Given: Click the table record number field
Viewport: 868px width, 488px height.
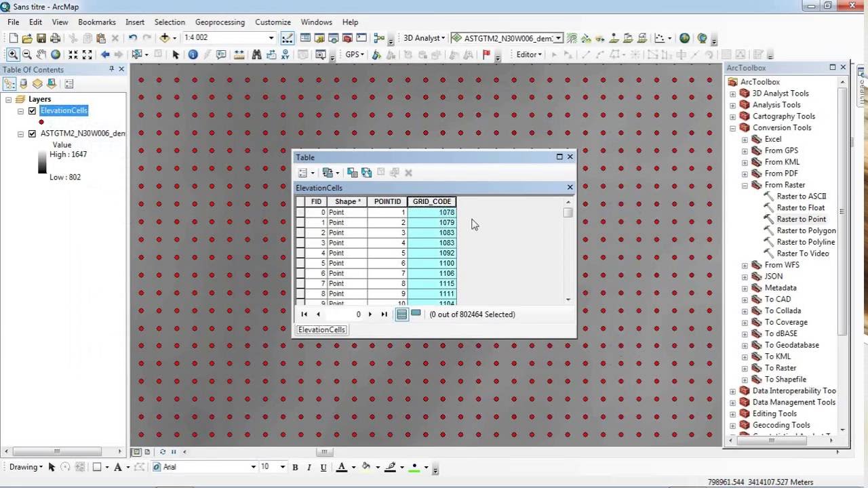Looking at the screenshot, I should (345, 314).
